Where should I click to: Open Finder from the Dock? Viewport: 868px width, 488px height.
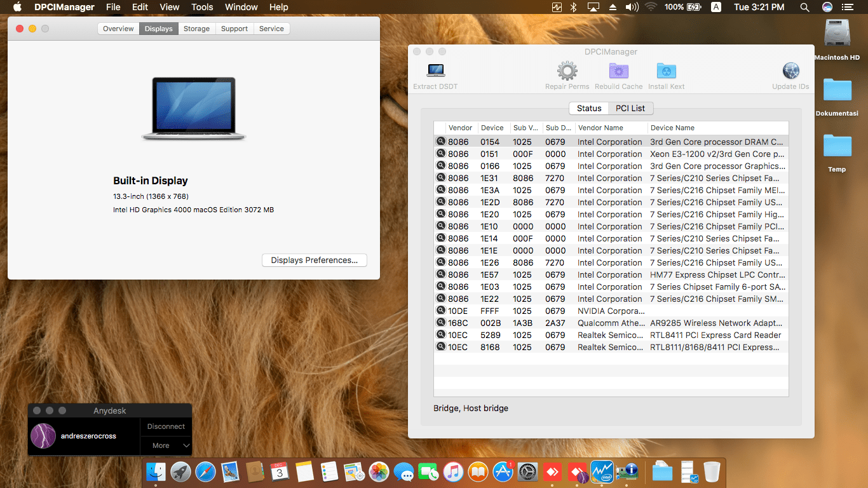[x=156, y=471]
